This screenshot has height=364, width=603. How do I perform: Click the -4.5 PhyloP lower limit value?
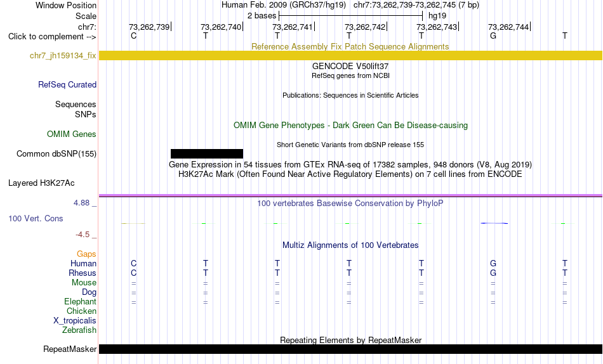[83, 235]
